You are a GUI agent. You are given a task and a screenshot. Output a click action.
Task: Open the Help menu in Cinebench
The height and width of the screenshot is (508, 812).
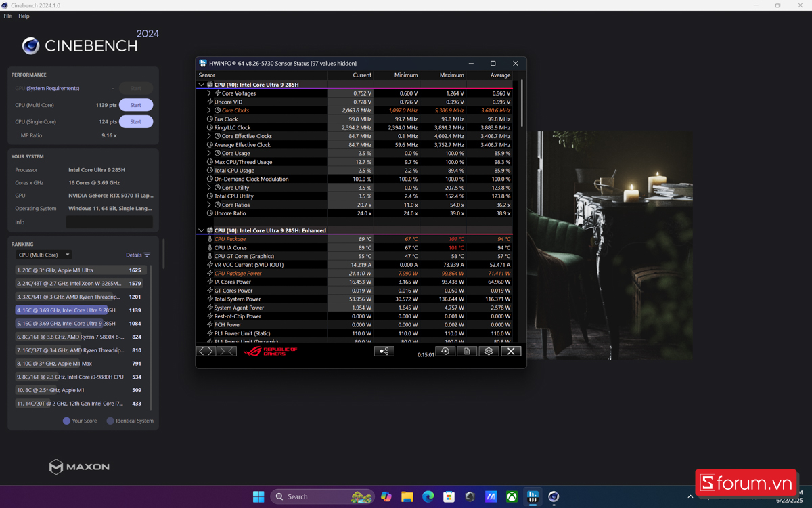point(24,16)
